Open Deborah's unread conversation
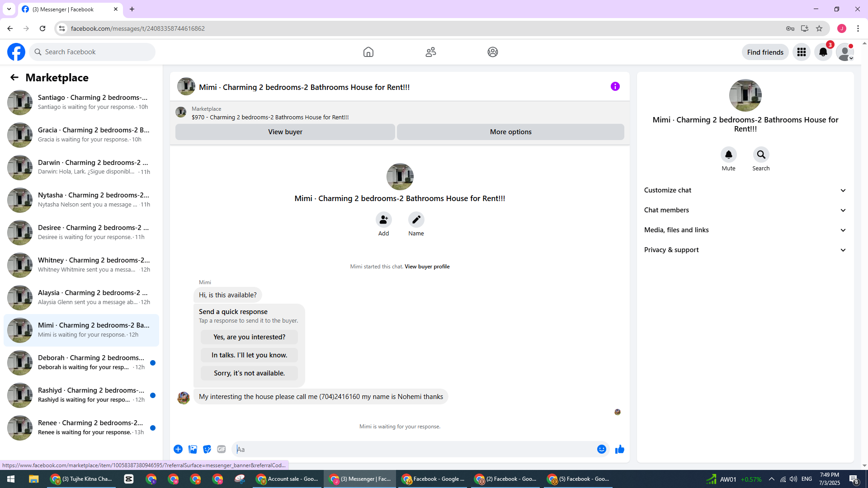Image resolution: width=868 pixels, height=488 pixels. 81,362
